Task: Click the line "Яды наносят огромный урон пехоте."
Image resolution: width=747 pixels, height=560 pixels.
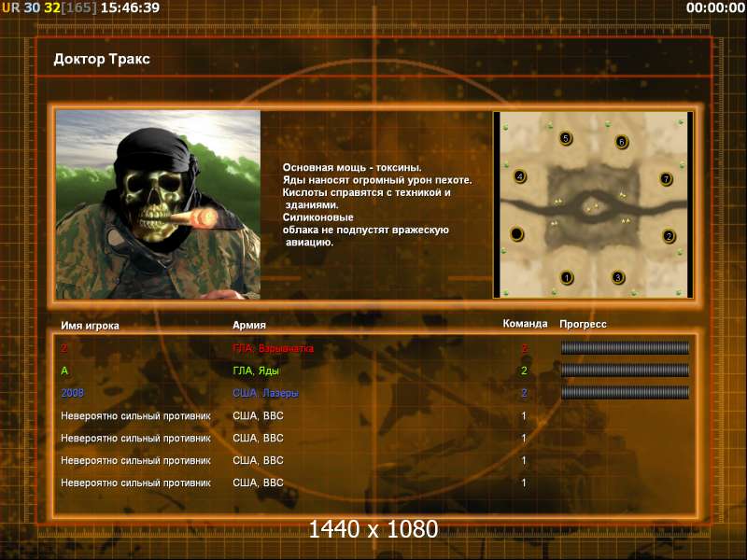Action: [x=377, y=180]
